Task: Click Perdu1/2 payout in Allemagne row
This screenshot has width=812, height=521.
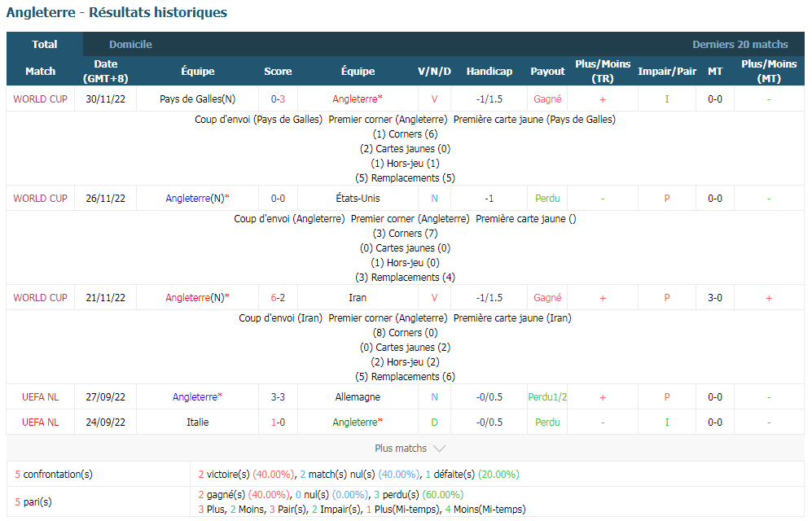Action: [x=547, y=397]
